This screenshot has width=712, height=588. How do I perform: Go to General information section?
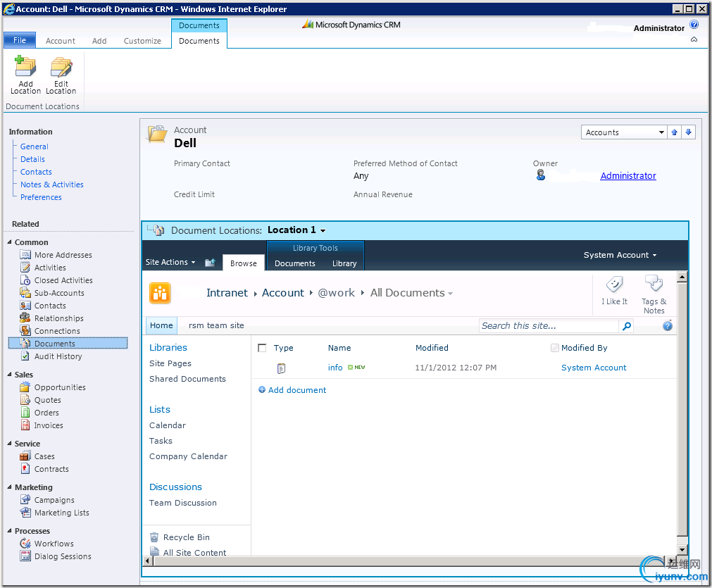pyautogui.click(x=34, y=146)
